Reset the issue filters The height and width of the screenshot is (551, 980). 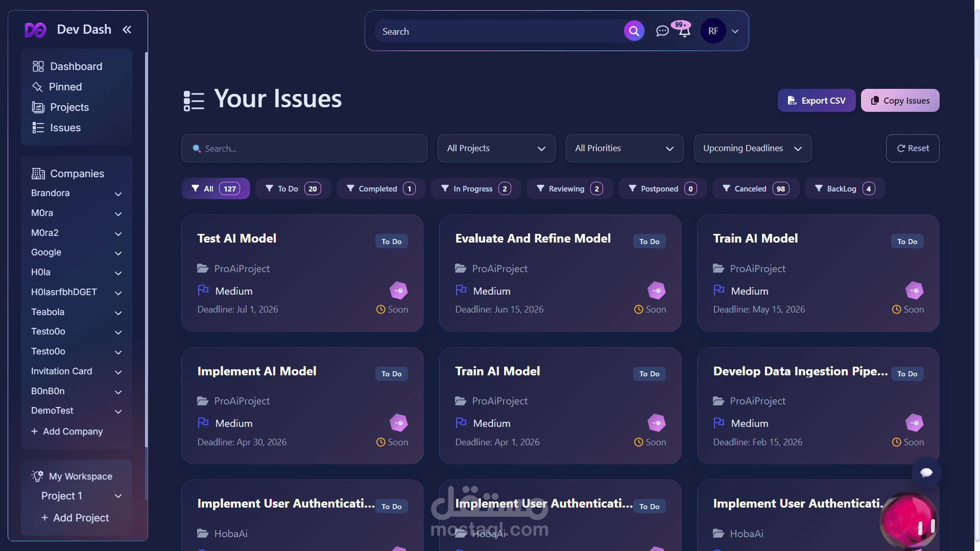[913, 148]
